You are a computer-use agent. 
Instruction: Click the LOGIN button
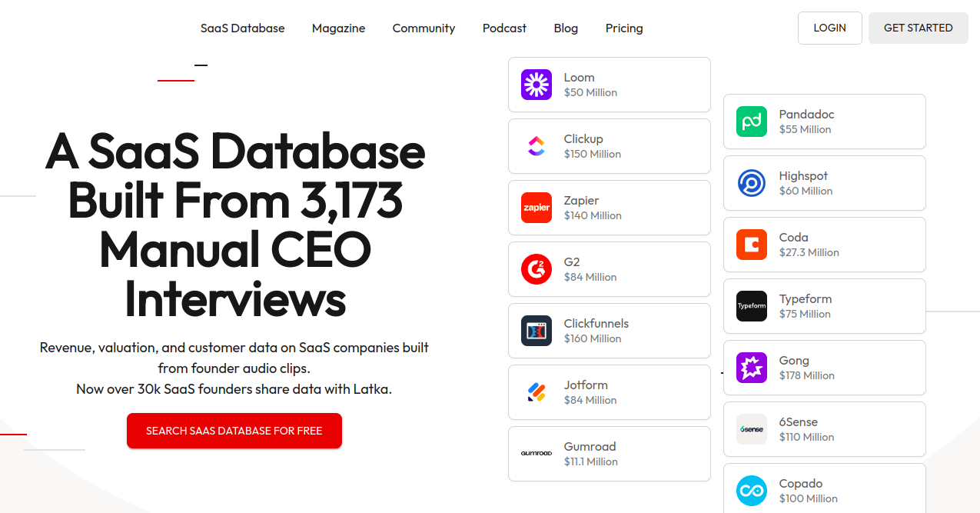point(830,28)
